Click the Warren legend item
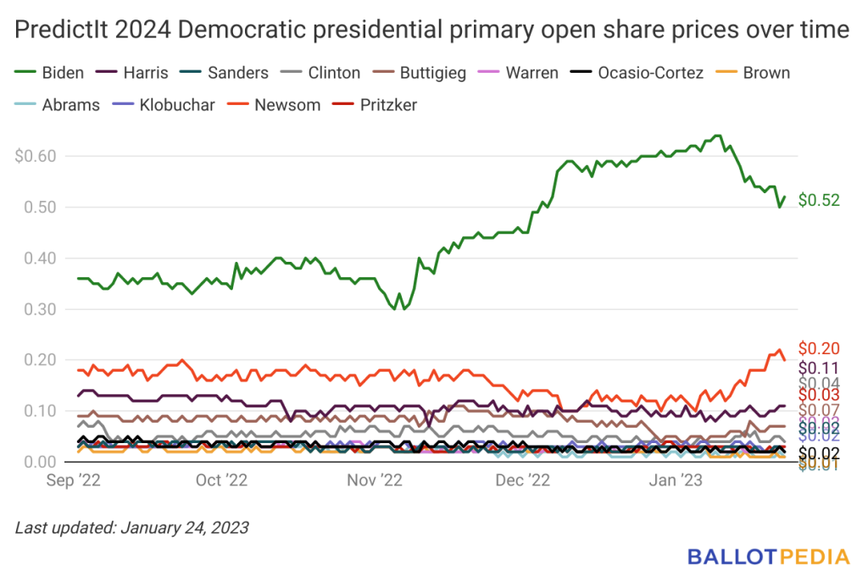 click(x=518, y=73)
